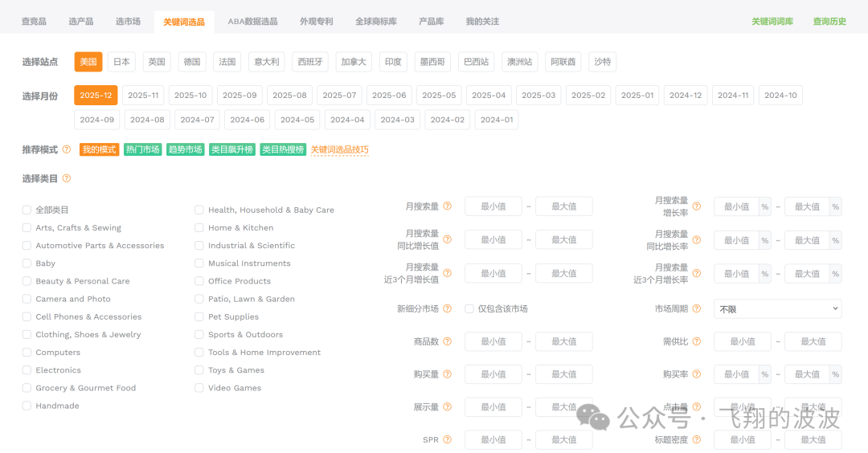Switch to 选市场 tab
Image resolution: width=868 pixels, height=453 pixels.
128,22
